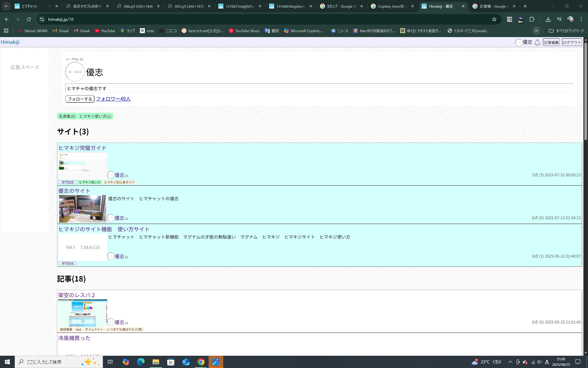Screen dimensions: 588x368
Task: Open Chrome downloads icon
Action: (x=548, y=19)
